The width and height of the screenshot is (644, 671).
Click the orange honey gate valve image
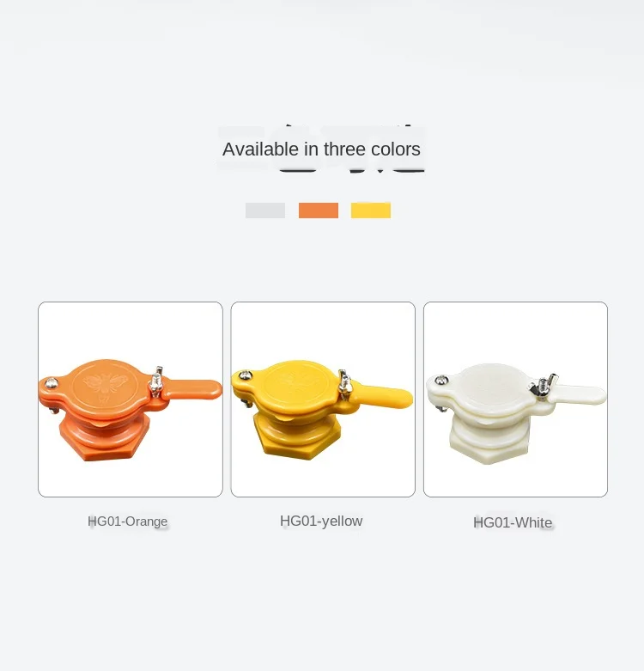tap(131, 400)
